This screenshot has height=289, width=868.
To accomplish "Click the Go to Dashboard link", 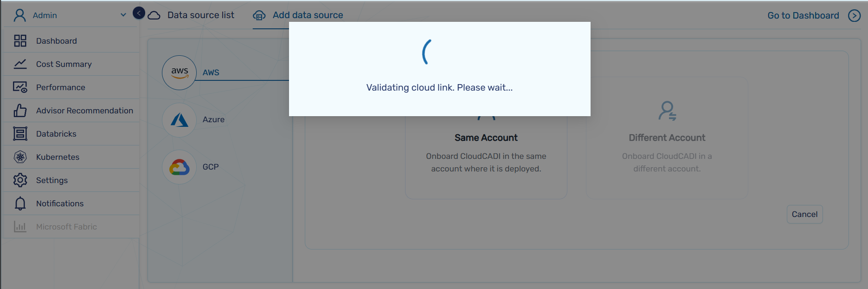I will [803, 16].
